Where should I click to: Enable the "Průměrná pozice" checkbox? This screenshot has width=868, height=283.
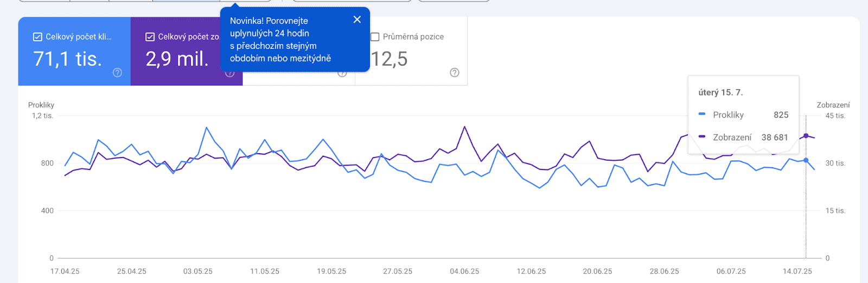click(x=375, y=37)
